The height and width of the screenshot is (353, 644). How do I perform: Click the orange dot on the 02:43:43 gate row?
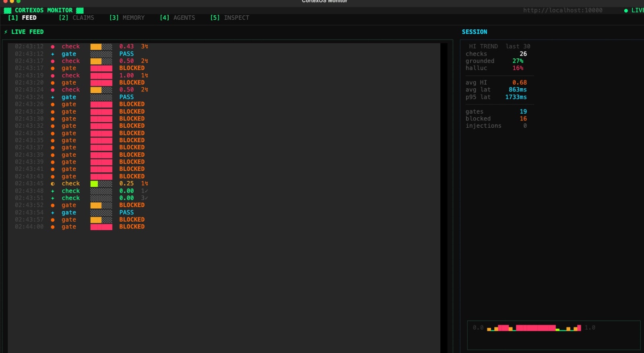[53, 176]
